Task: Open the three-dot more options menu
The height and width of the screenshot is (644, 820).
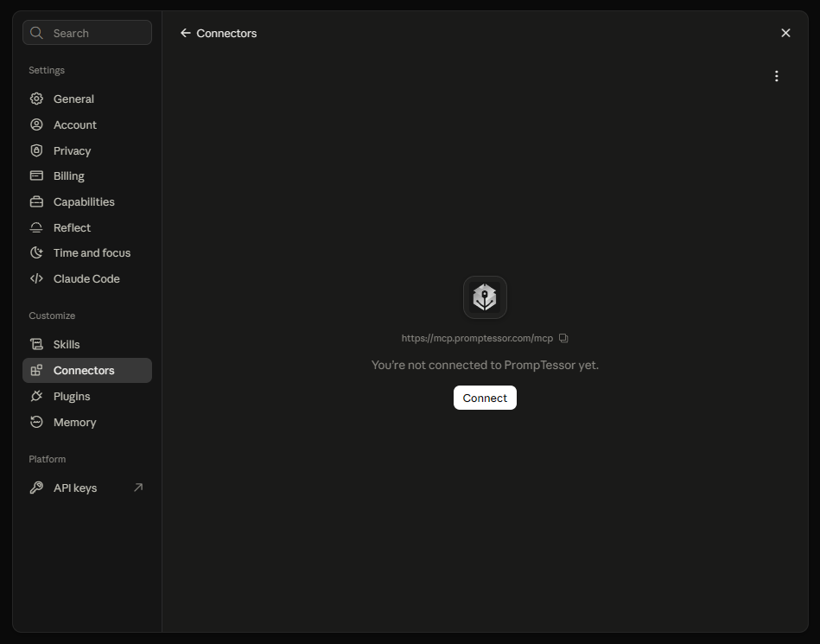Action: point(777,76)
